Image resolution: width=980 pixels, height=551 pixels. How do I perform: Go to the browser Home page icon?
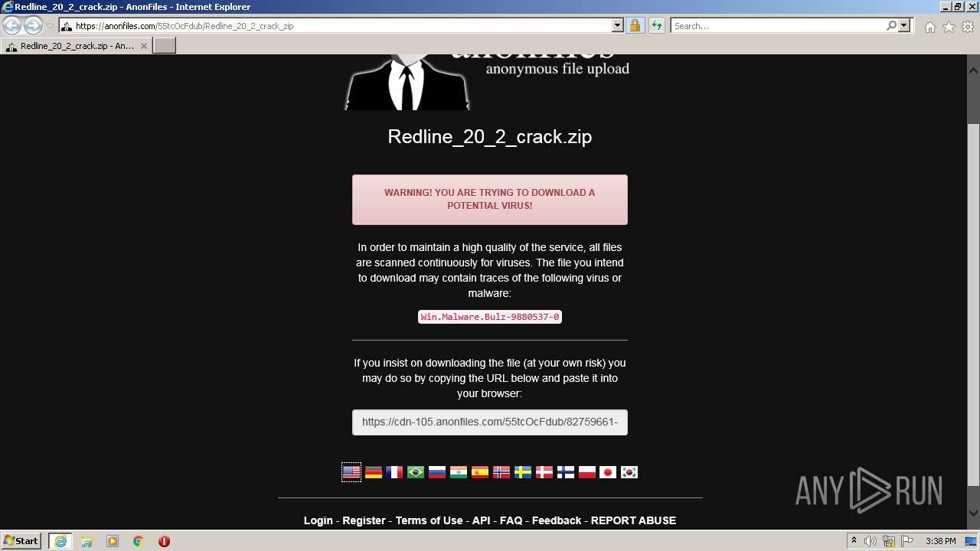coord(929,27)
